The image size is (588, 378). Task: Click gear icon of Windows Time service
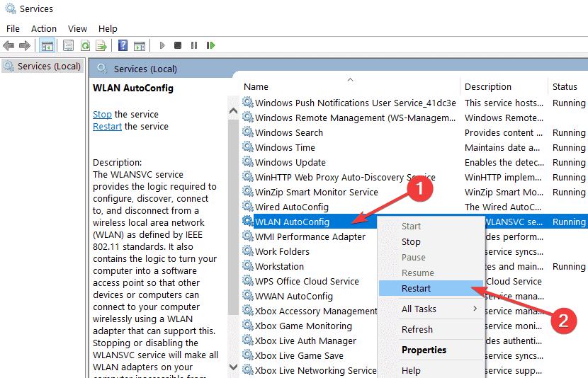[248, 147]
